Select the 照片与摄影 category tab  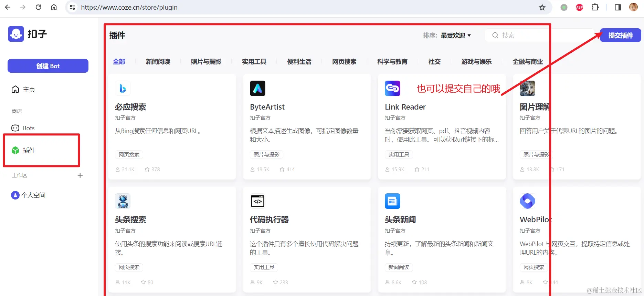pos(206,62)
